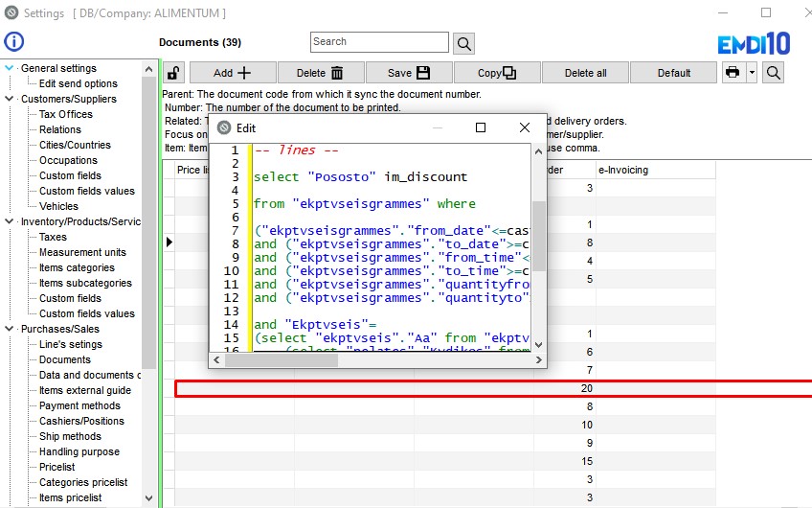The image size is (812, 508).
Task: Select Measurement units in the tree
Action: [83, 252]
